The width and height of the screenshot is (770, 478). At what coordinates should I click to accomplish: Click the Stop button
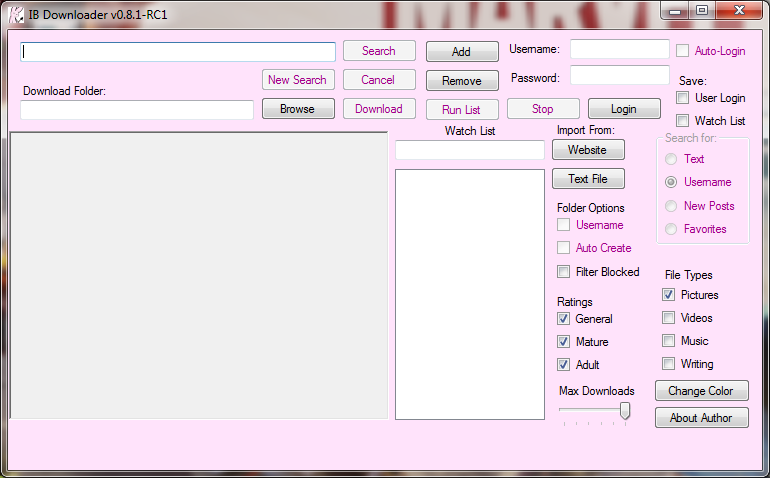[543, 109]
